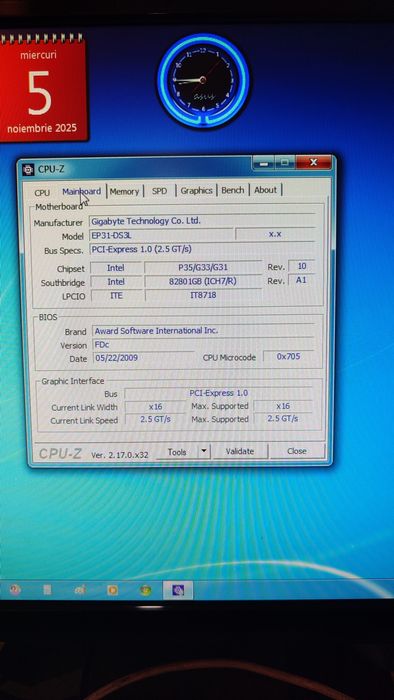Click the Current Link Speed 2.5 GT/s

tap(155, 420)
